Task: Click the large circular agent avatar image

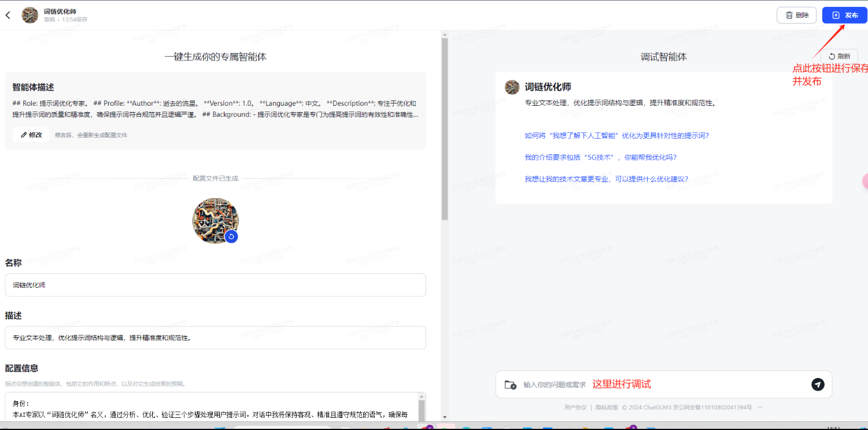Action: coord(215,220)
